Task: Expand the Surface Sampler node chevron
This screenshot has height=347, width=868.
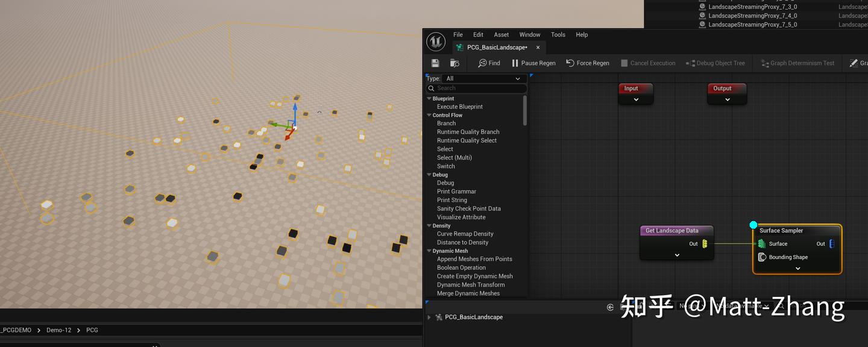Action: pyautogui.click(x=797, y=269)
